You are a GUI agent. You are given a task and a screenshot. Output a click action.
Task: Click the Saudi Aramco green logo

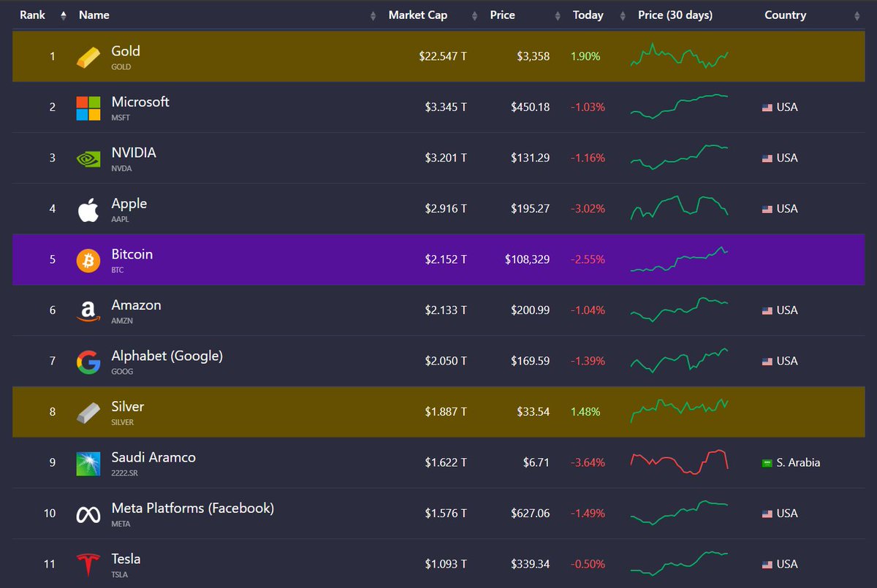click(88, 462)
